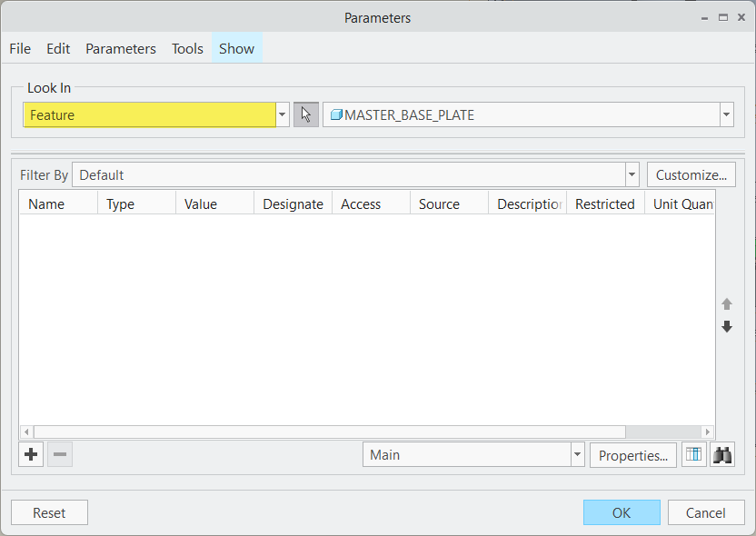
Task: Delete selected parameter using the minus icon
Action: point(59,454)
